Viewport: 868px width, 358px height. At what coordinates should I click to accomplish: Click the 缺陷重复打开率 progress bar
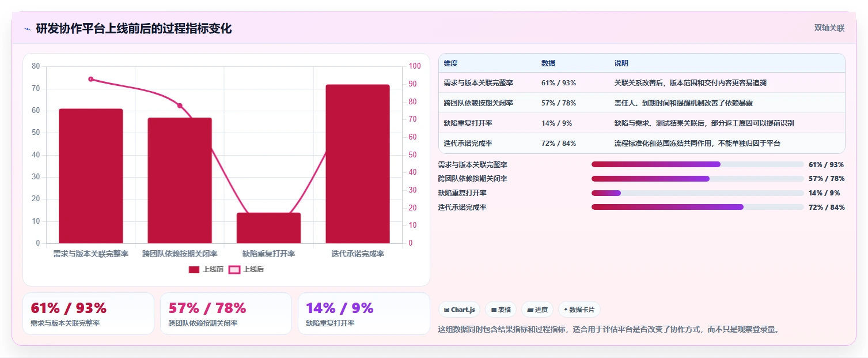698,193
